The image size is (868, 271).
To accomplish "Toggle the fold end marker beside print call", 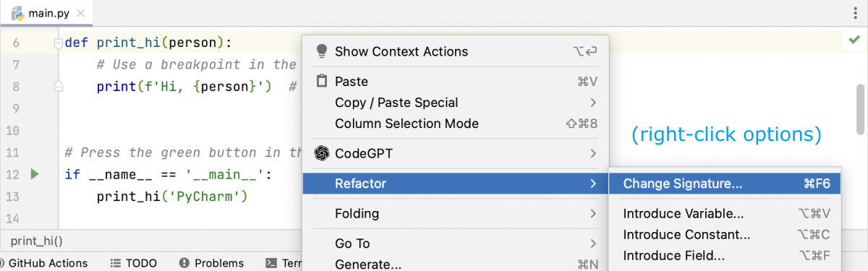I will 59,87.
